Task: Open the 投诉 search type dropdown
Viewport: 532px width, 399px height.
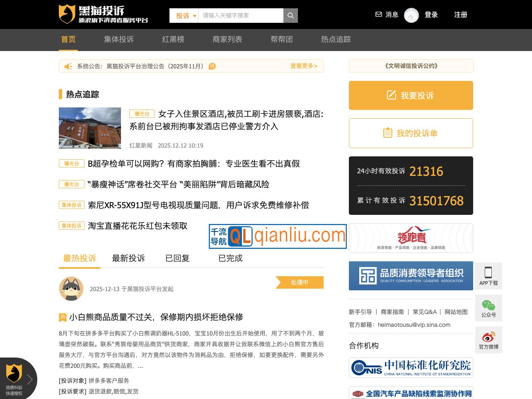Action: tap(184, 15)
